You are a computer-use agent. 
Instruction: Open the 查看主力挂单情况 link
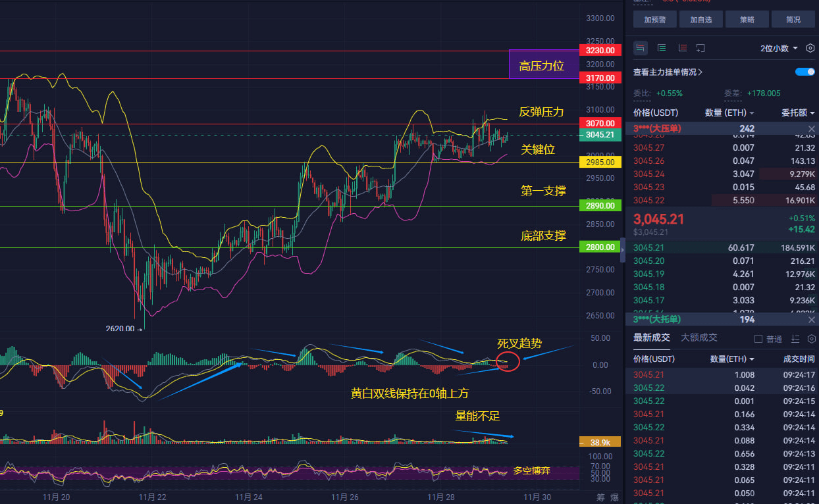point(668,72)
